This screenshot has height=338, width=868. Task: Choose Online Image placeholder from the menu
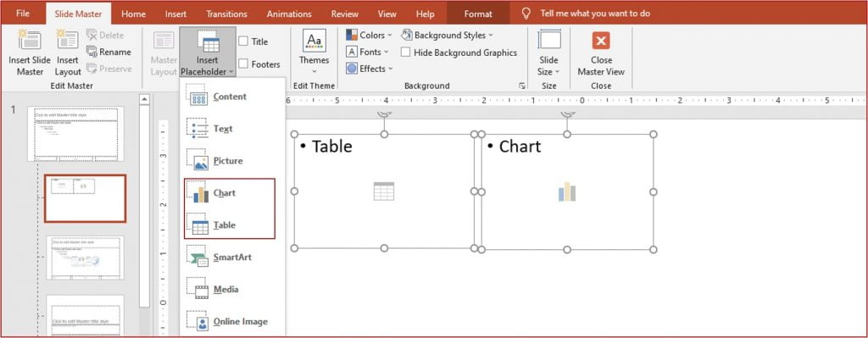point(232,321)
